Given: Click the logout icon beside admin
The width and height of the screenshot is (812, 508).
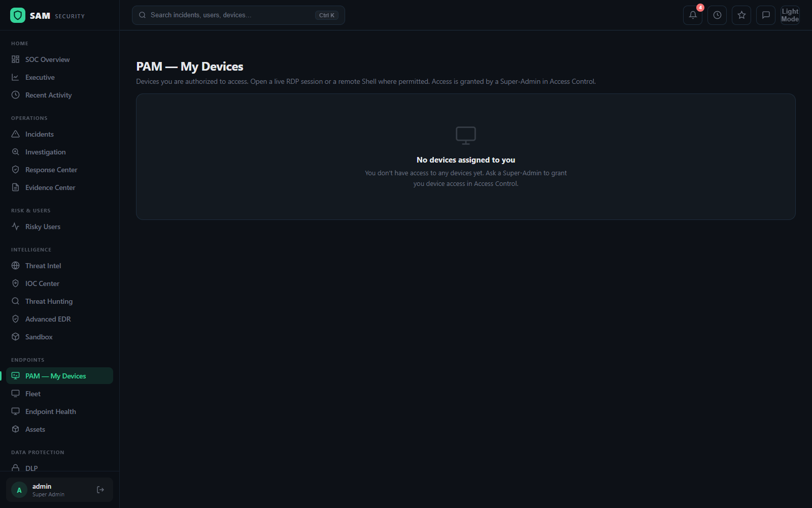Looking at the screenshot, I should click(x=100, y=490).
